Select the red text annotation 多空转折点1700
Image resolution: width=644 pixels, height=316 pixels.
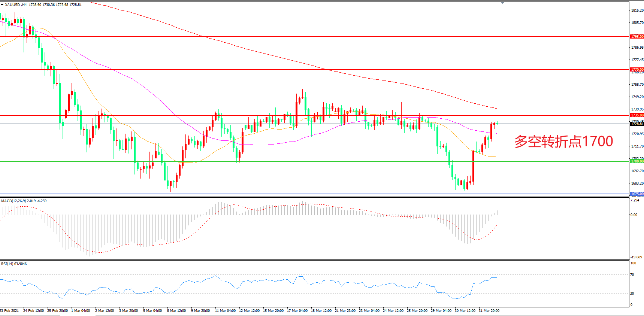[563, 142]
